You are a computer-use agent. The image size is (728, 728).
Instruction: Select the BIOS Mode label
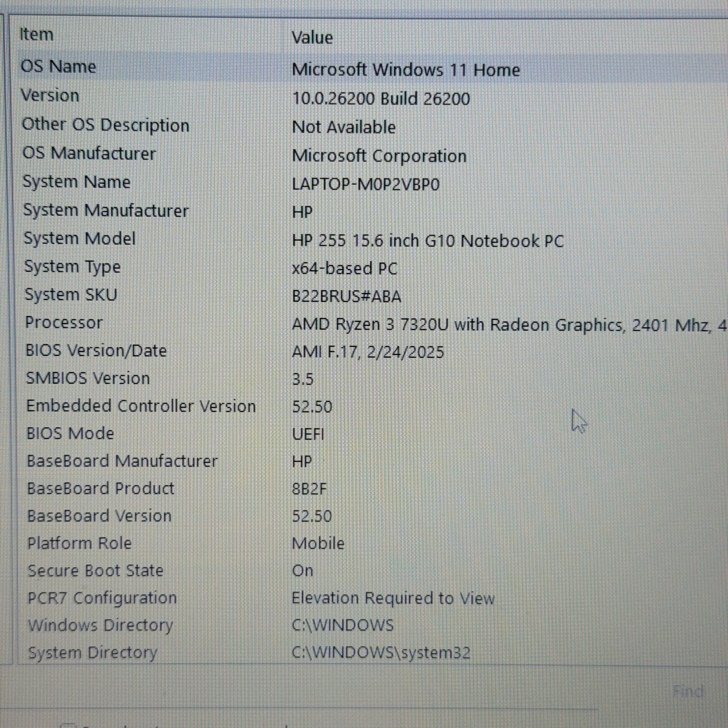click(70, 433)
